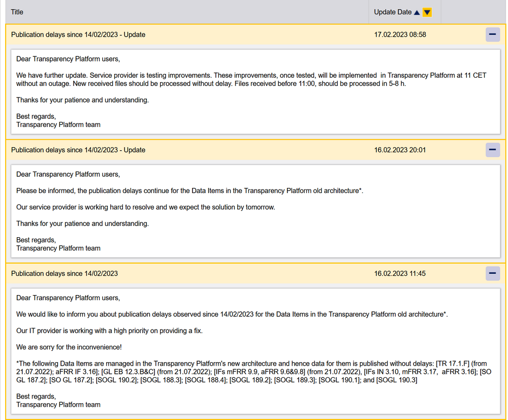Screen dimensions: 508x420
Task: Click the date 16.02.2023 20:01
Action: pos(400,150)
